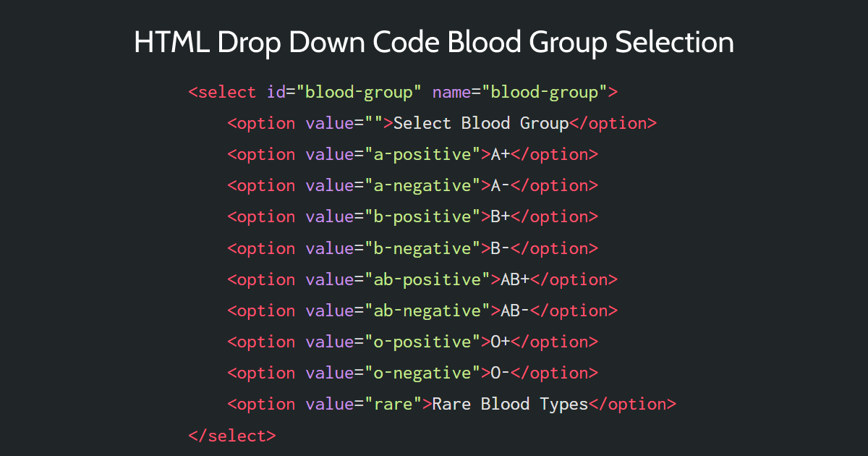
Task: Click the name="blood-group" attribute
Action: (520, 93)
